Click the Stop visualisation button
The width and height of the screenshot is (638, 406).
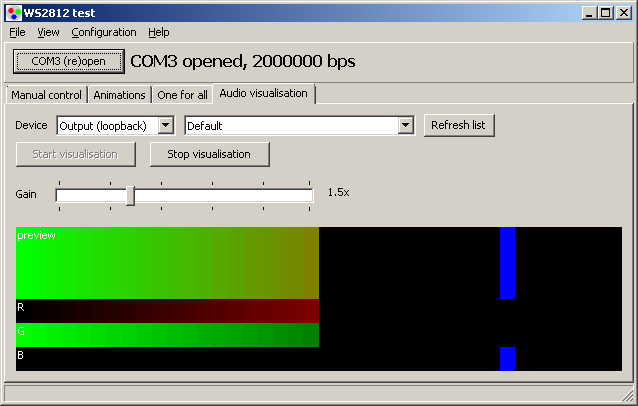[209, 154]
